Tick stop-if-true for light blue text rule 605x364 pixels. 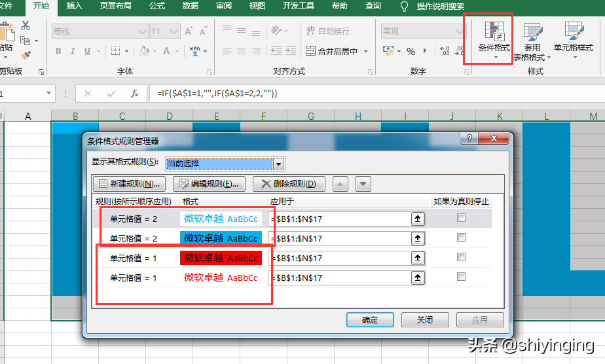pyautogui.click(x=461, y=218)
